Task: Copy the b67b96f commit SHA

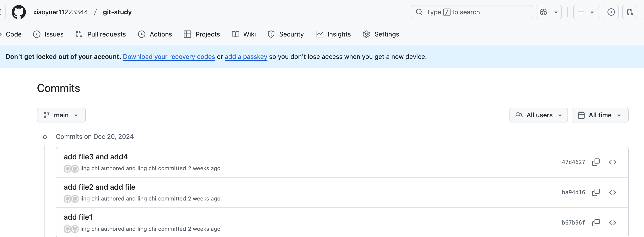Action: (596, 222)
